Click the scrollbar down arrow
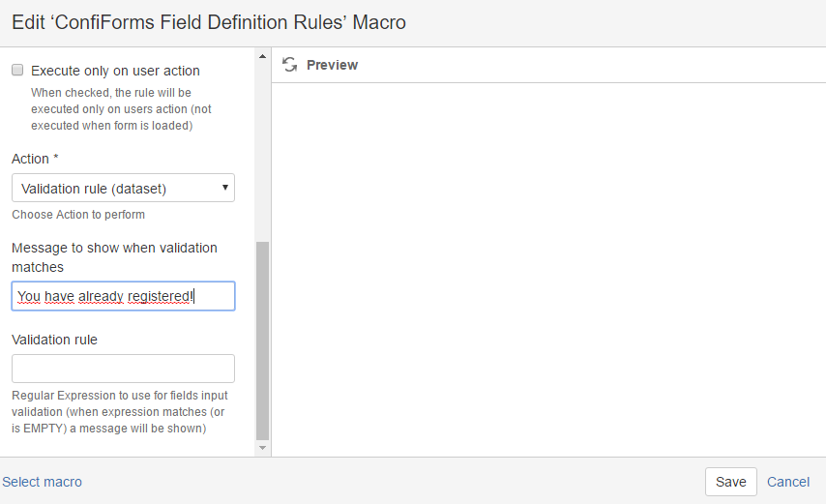Screen dimensions: 826x504 [262, 448]
